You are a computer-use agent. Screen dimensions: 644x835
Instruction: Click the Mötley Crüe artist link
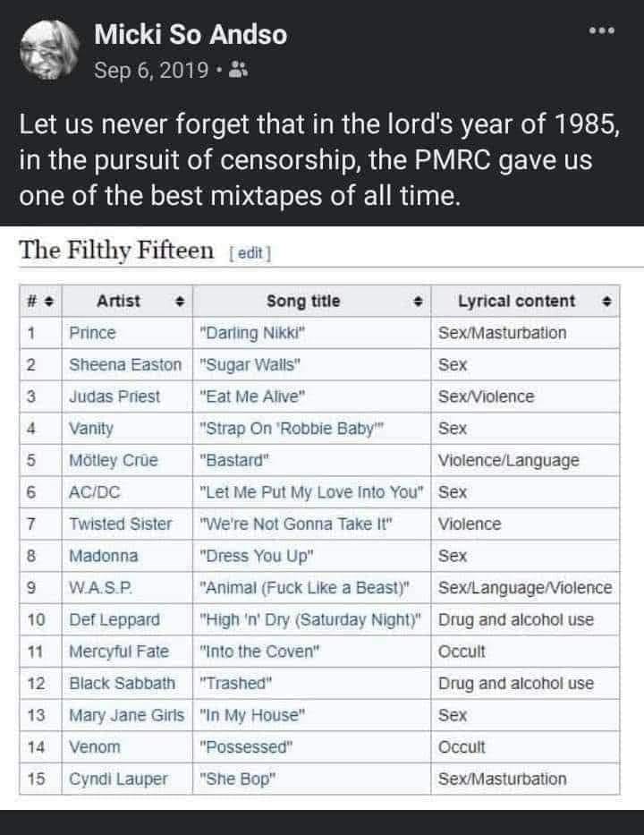pos(114,460)
